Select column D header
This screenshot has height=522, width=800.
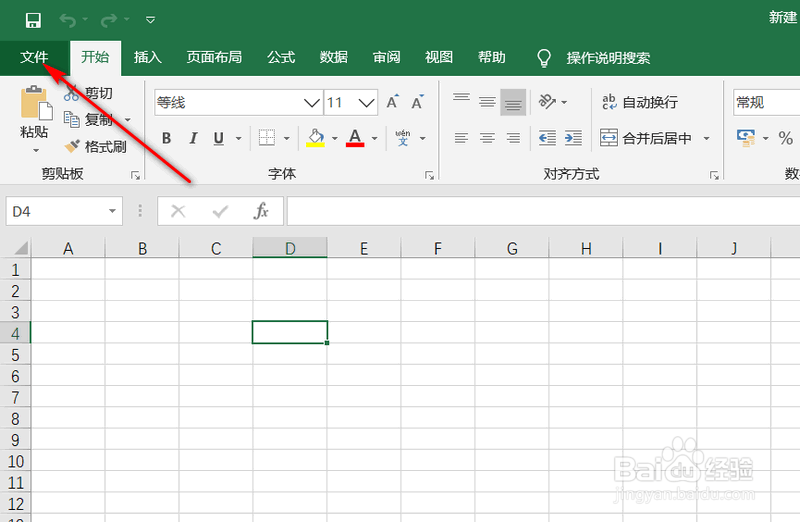pos(290,248)
